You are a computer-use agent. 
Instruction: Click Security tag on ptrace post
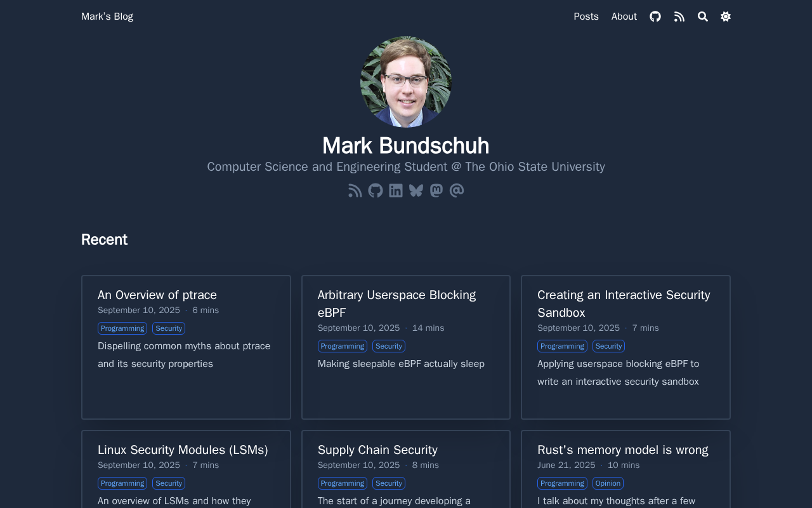point(169,328)
